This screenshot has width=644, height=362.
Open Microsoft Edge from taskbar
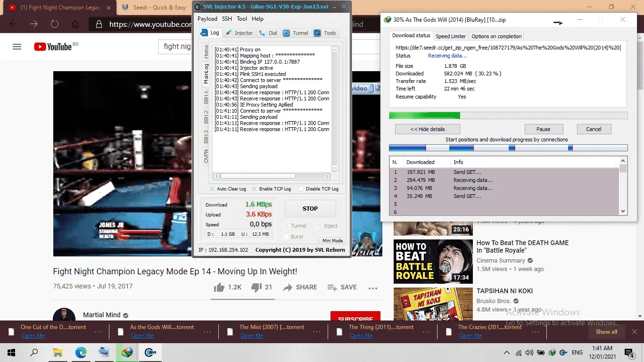tap(81, 353)
